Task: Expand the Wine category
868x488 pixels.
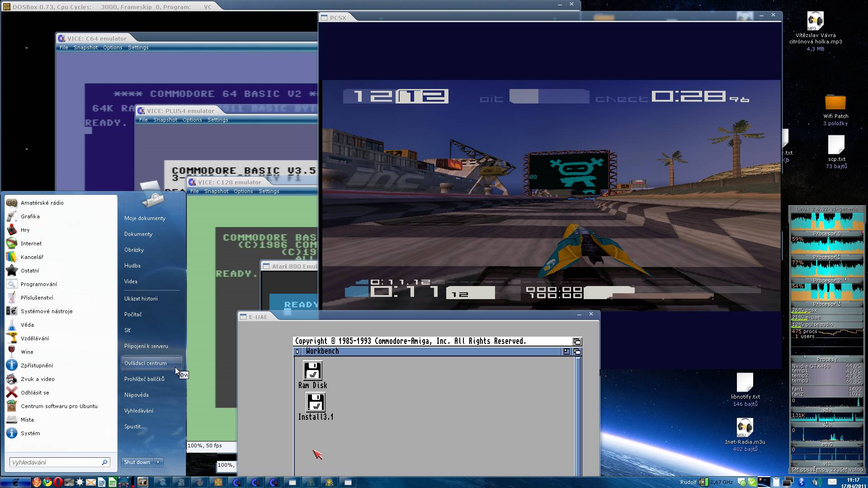Action: tap(61, 352)
